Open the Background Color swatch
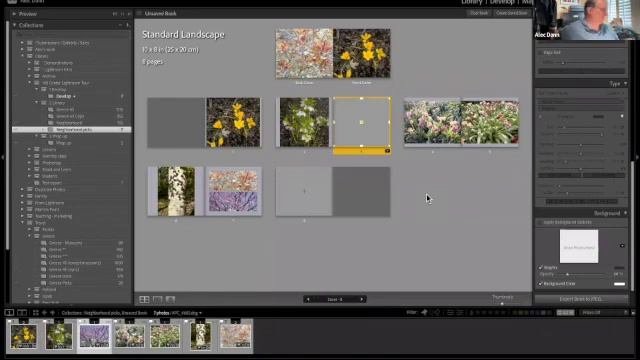This screenshot has height=360, width=640. pos(619,284)
